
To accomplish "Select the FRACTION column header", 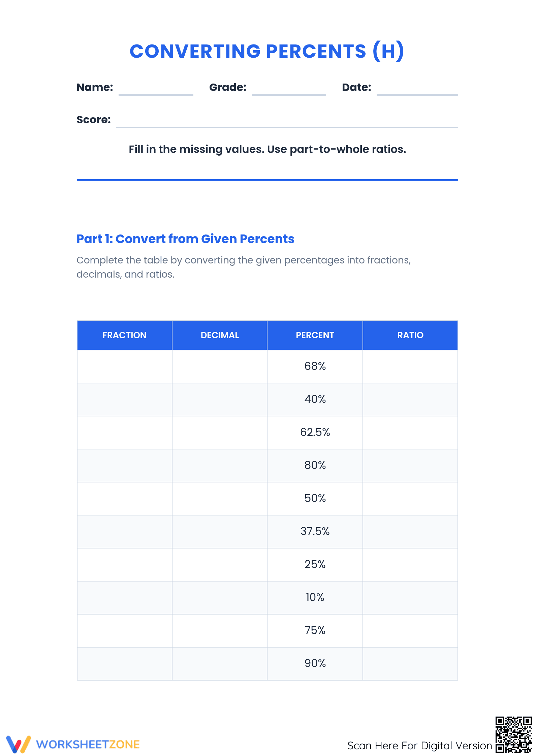I will point(125,335).
